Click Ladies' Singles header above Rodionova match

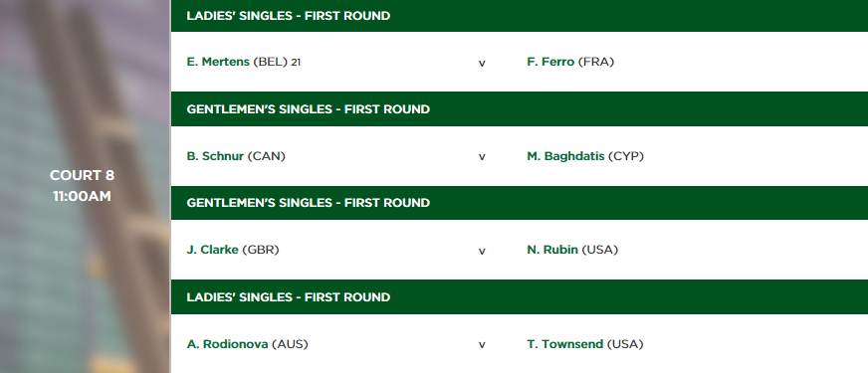520,297
